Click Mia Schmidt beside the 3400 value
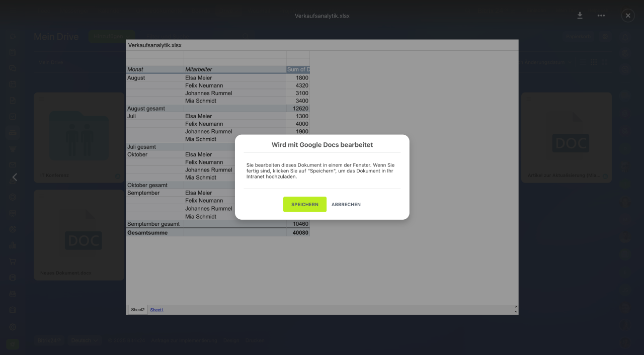This screenshot has height=355, width=644. pos(201,101)
